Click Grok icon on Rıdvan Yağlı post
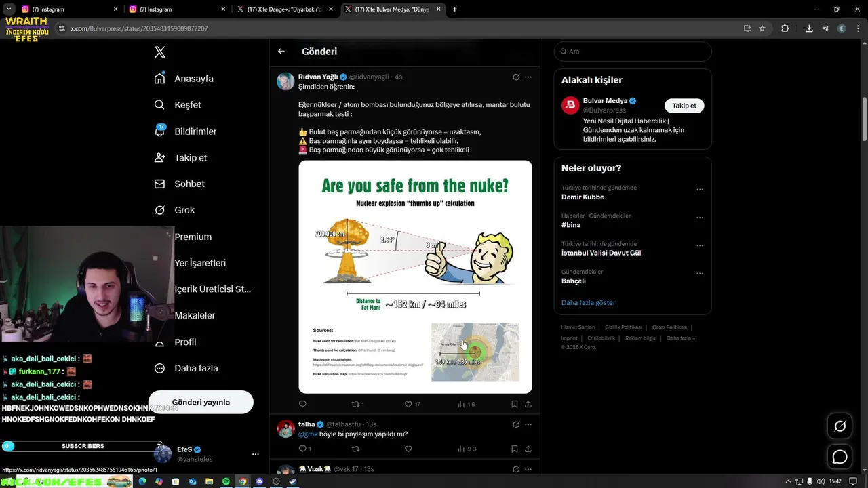Screen dimensions: 868x488 click(x=516, y=77)
